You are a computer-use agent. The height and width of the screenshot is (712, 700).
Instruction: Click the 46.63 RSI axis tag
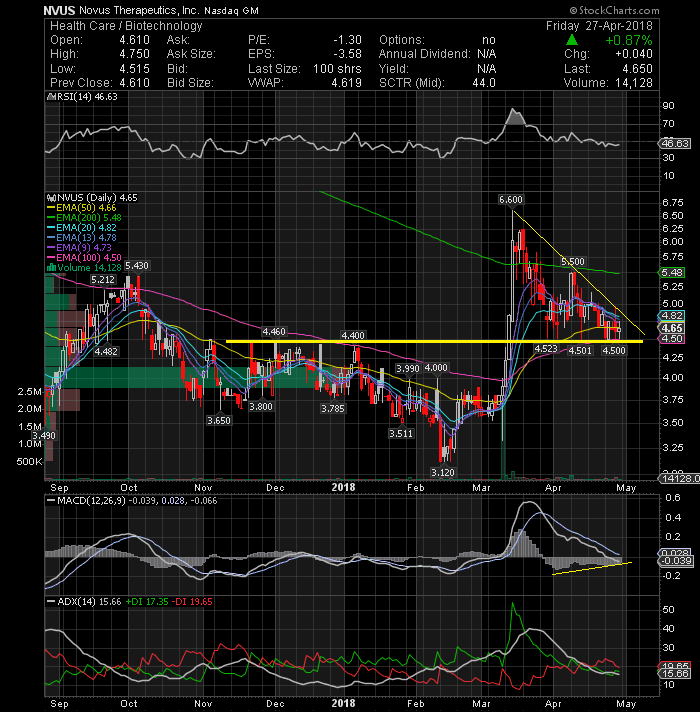coord(675,143)
